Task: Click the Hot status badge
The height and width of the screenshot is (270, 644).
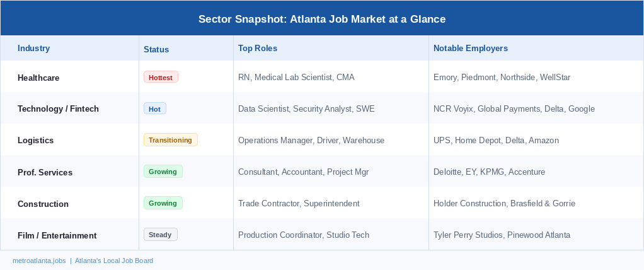Action: pyautogui.click(x=154, y=109)
